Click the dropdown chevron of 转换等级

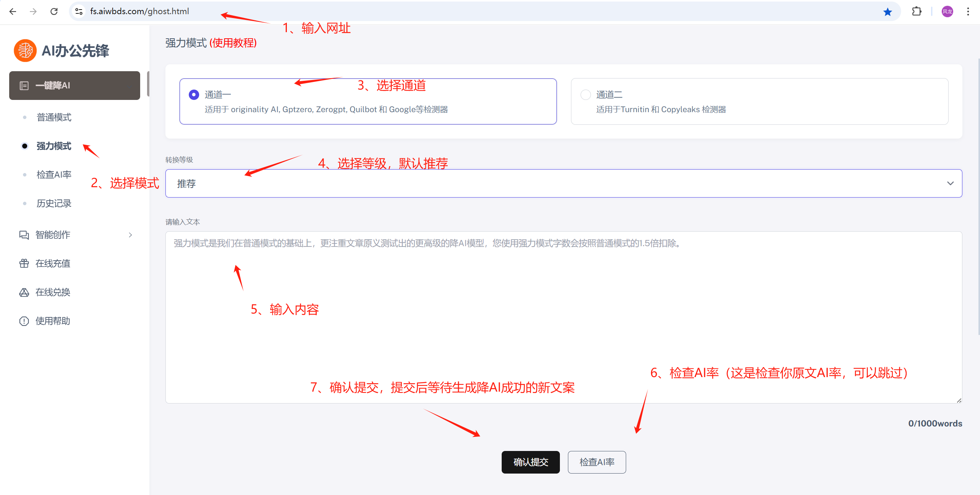pyautogui.click(x=951, y=183)
